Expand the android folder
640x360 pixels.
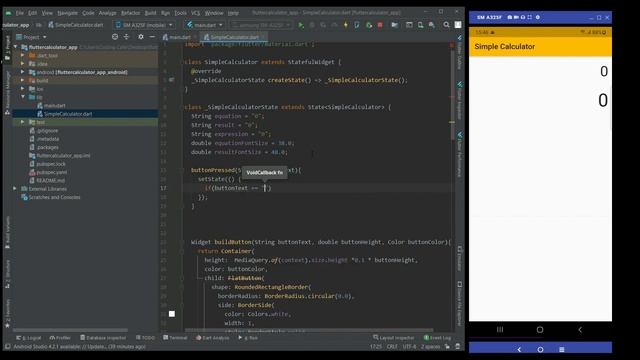[x=22, y=72]
